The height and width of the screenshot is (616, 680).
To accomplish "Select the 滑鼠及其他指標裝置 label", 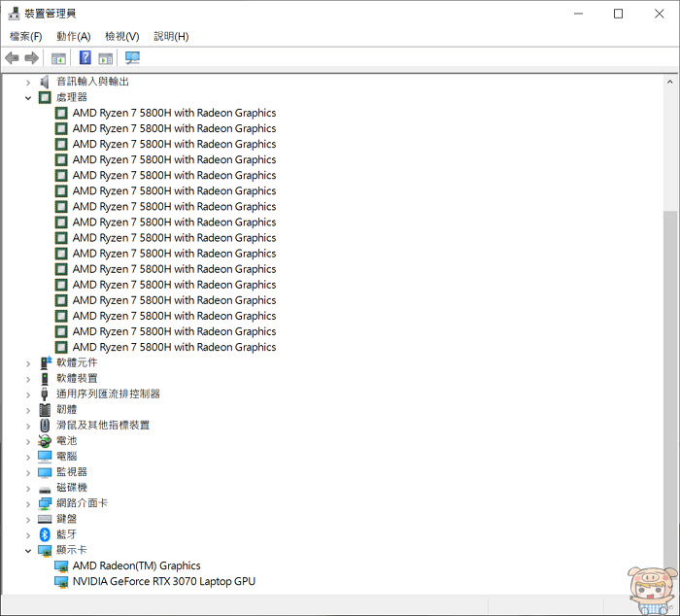I will 103,426.
